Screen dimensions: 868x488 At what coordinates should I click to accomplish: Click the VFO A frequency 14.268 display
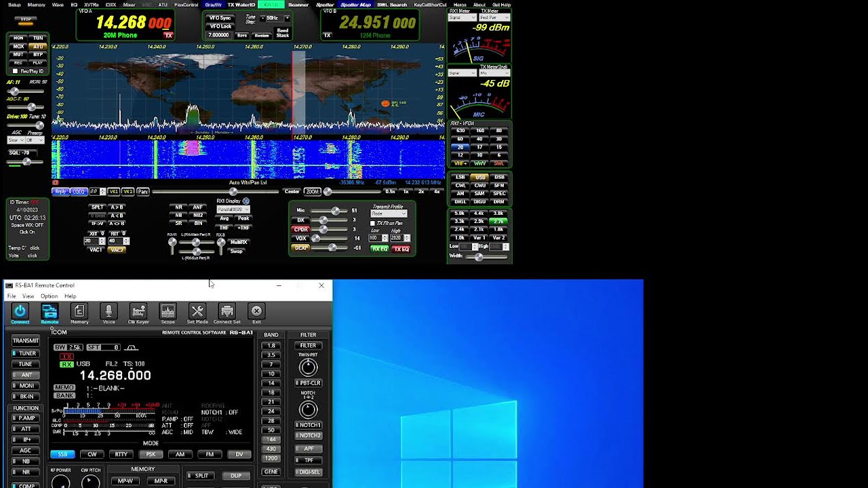[x=134, y=23]
